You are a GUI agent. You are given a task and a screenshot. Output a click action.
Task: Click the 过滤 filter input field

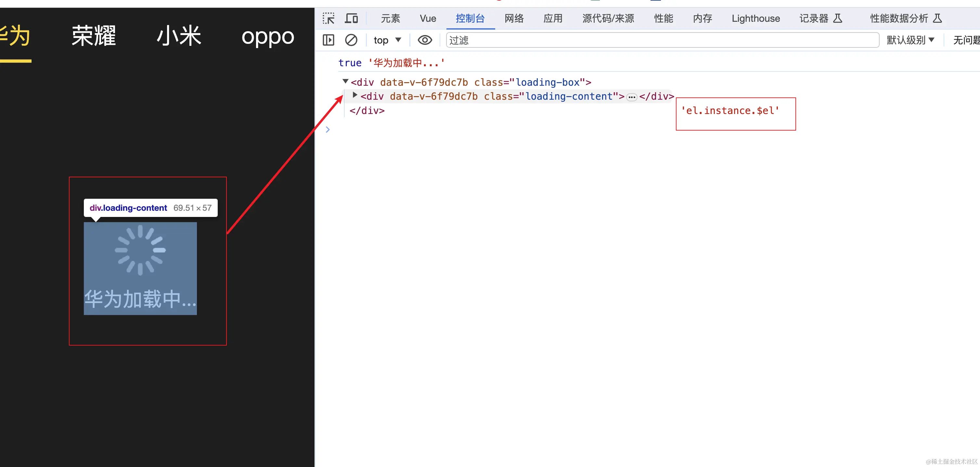tap(662, 40)
